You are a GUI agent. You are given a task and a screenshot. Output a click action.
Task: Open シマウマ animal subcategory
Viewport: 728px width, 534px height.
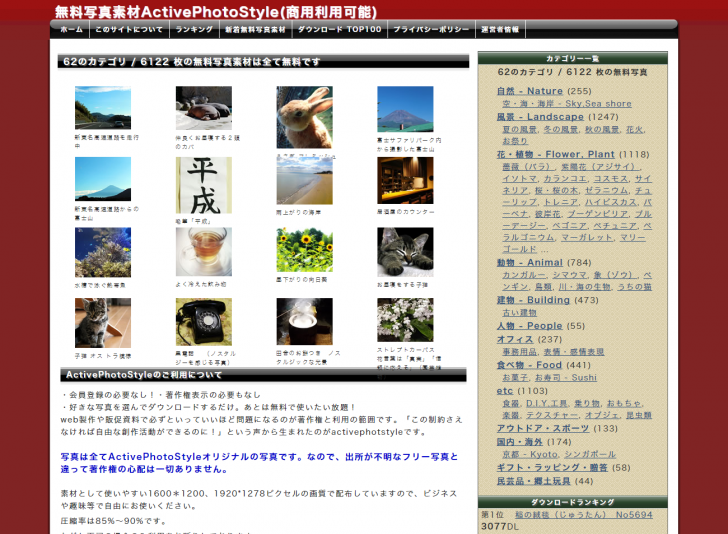[570, 275]
